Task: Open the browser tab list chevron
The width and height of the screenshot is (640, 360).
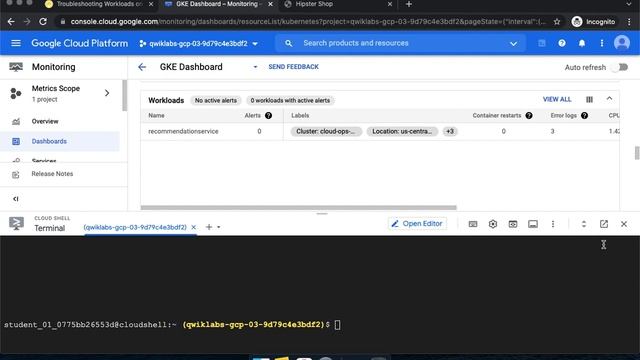Action: pos(628,4)
